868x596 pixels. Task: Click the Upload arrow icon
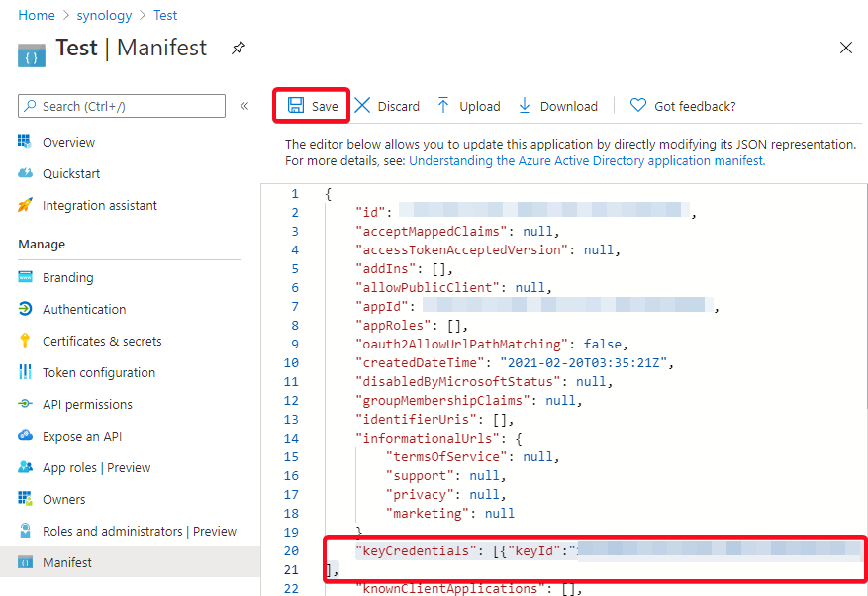tap(443, 105)
